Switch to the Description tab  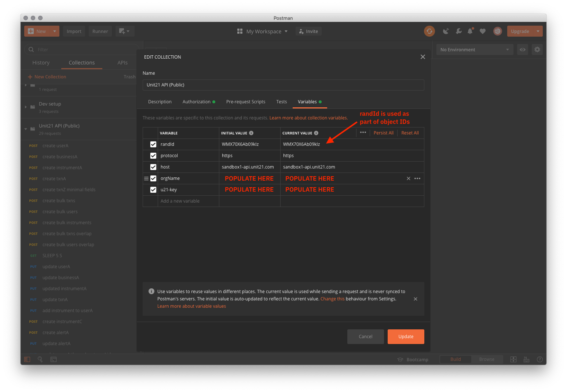pos(160,102)
